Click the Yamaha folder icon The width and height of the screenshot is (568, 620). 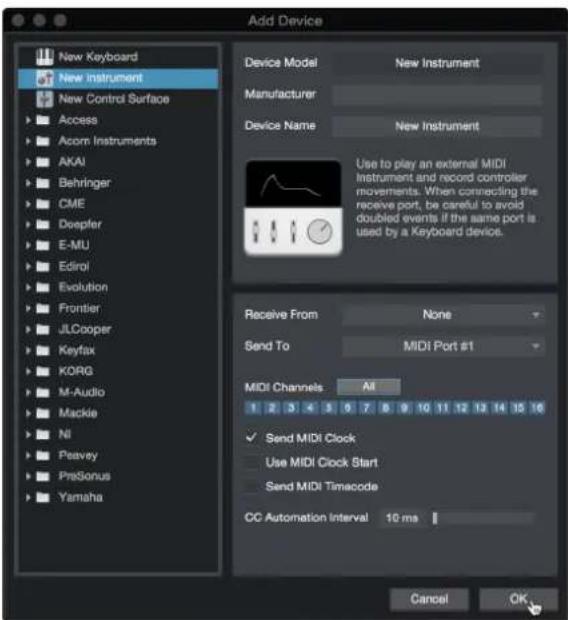(43, 497)
